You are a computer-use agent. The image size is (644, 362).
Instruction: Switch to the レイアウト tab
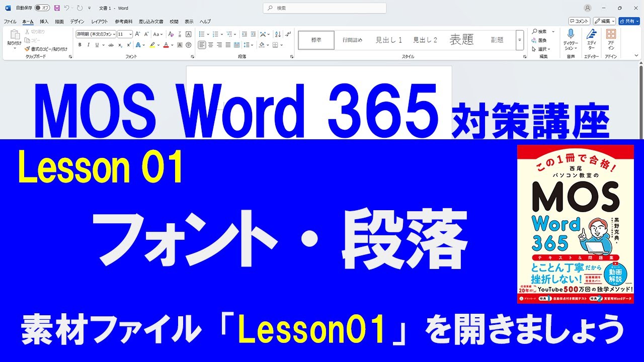[99, 22]
